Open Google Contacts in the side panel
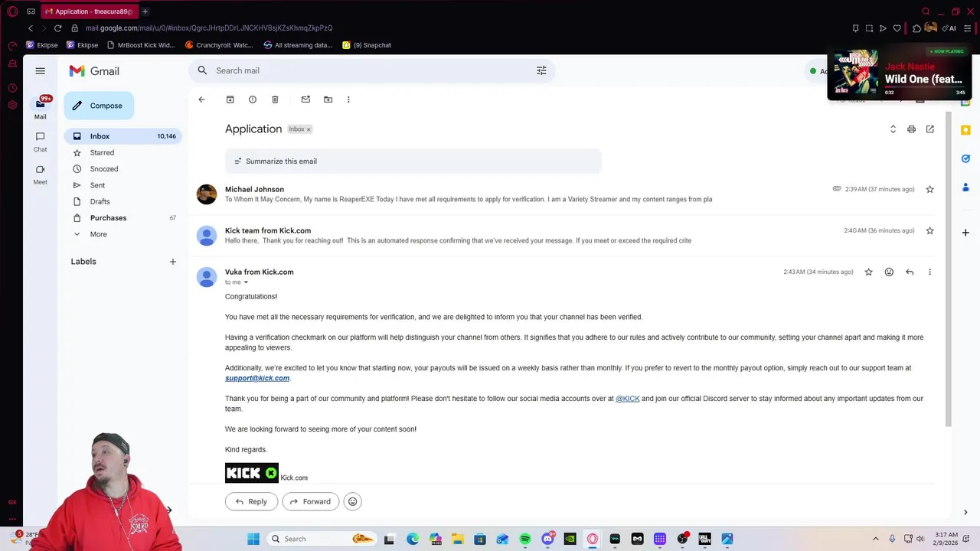The image size is (980, 551). 965,187
